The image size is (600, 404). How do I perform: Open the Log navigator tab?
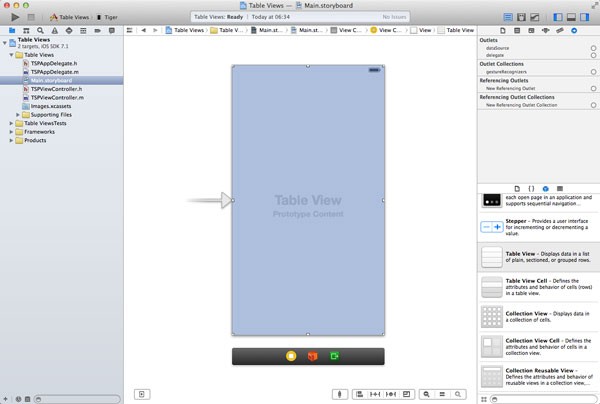point(112,31)
